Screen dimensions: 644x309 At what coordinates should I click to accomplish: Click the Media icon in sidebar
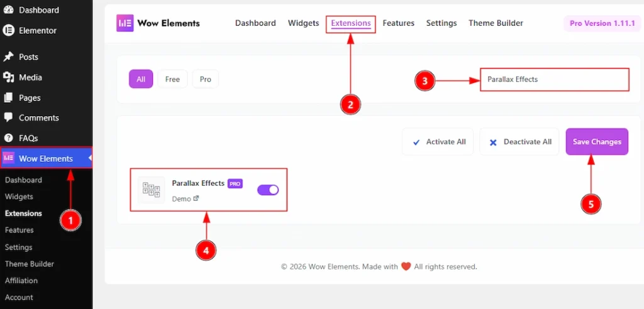point(8,77)
